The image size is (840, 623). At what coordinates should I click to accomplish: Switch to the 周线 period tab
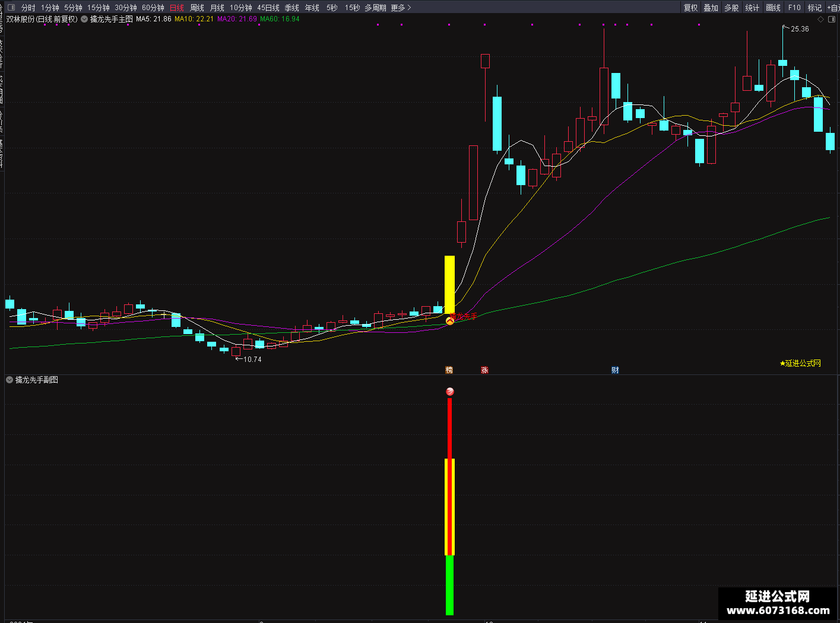pyautogui.click(x=197, y=8)
